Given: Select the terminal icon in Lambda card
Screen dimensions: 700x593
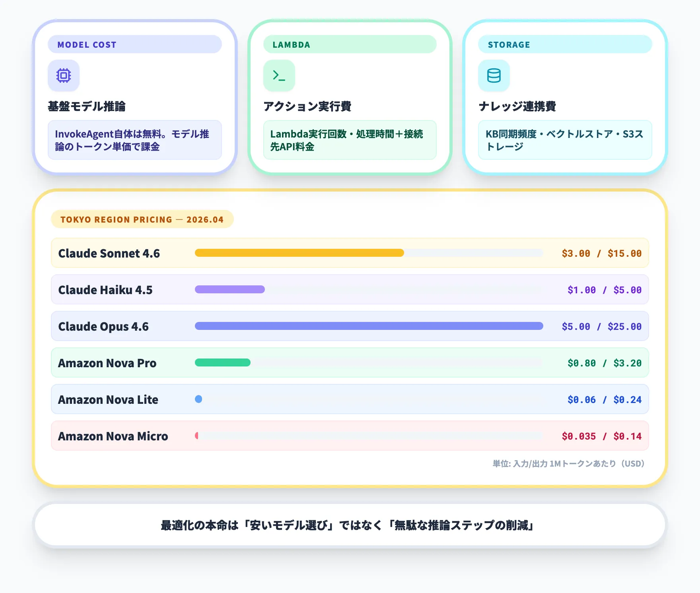Looking at the screenshot, I should pyautogui.click(x=278, y=76).
